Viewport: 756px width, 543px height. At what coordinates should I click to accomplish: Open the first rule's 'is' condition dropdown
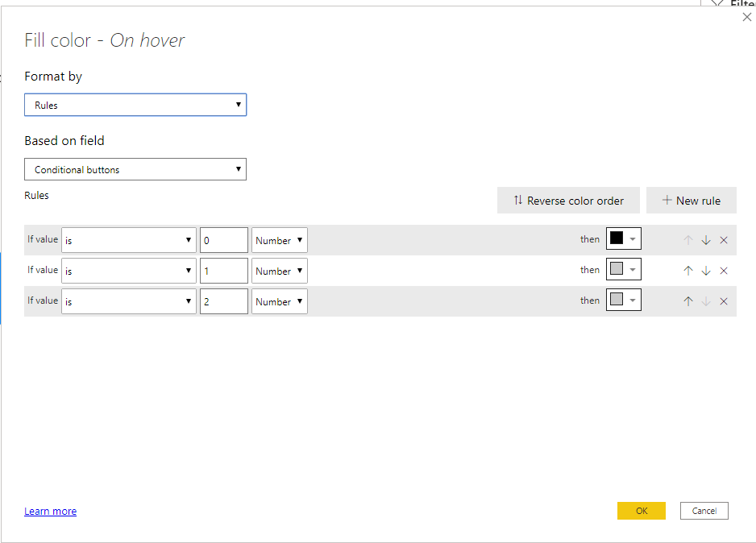tap(129, 240)
